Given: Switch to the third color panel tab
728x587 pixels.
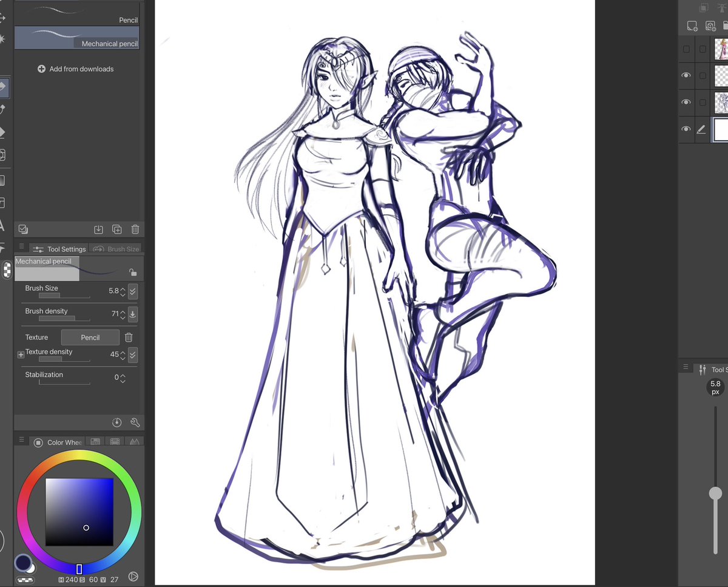Looking at the screenshot, I should (x=114, y=442).
